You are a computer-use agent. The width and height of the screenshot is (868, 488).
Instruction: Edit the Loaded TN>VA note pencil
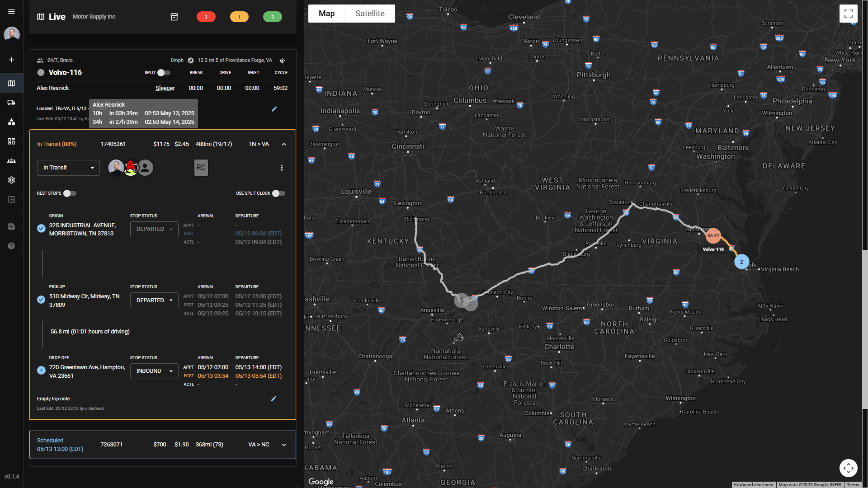(274, 109)
